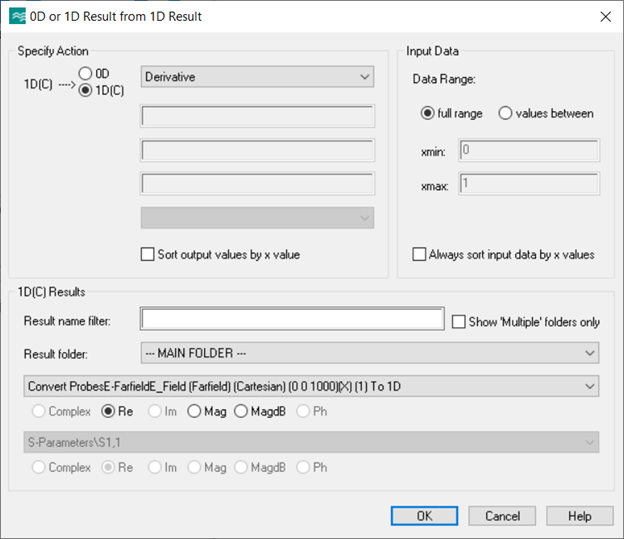
Task: Check Always sort input data by x values
Action: 419,254
